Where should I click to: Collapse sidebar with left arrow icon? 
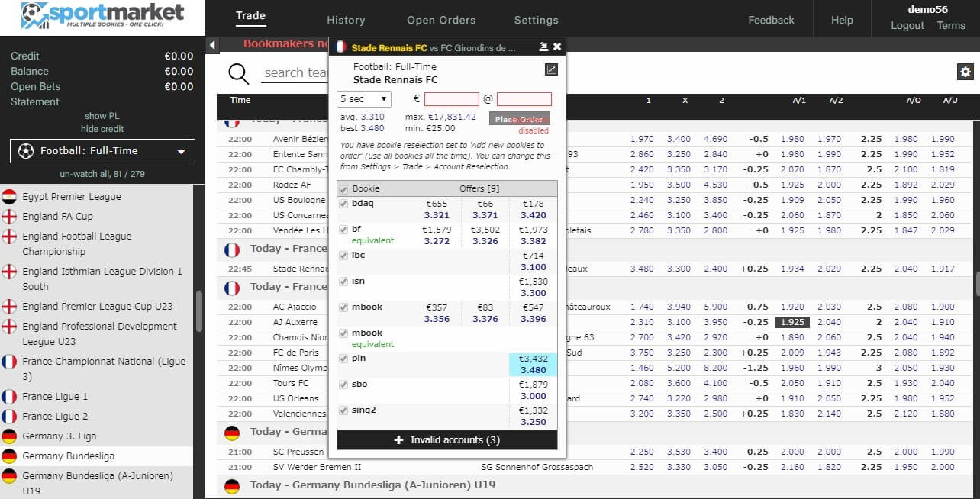coord(212,45)
